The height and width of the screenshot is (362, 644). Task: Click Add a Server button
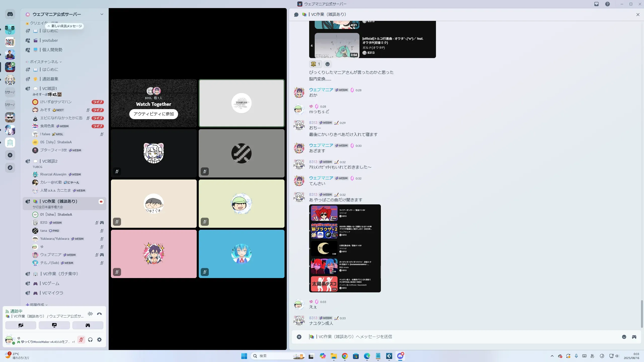pos(10,155)
